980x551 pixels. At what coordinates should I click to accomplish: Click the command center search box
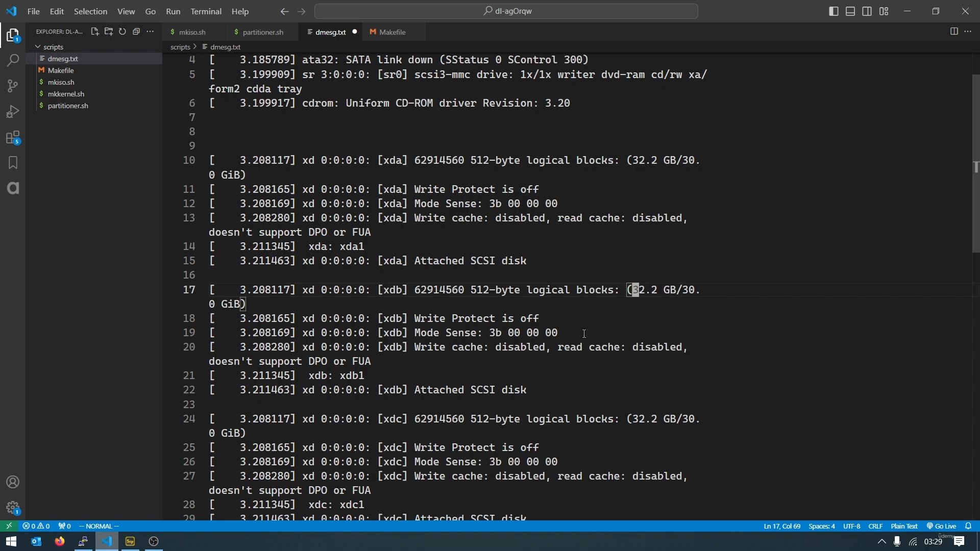pos(506,11)
